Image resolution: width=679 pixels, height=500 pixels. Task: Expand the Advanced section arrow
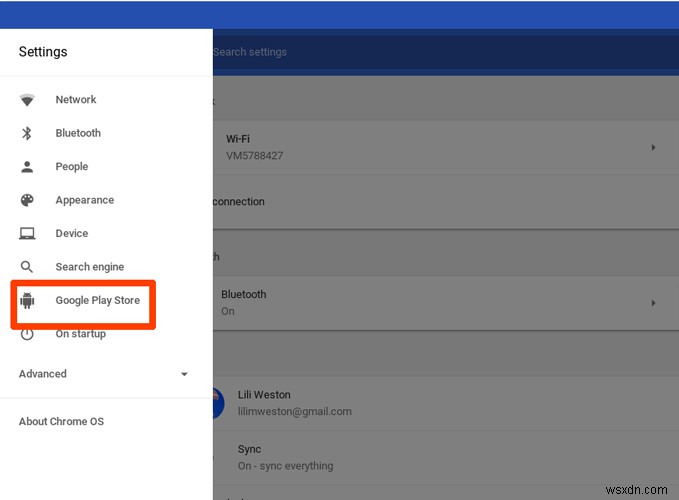point(184,374)
